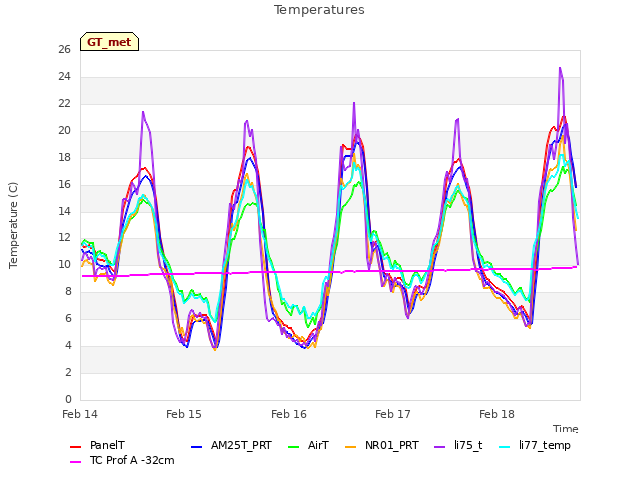The height and width of the screenshot is (480, 640).
Task: Click the purple li75_t legend color marker
Action: [440, 447]
